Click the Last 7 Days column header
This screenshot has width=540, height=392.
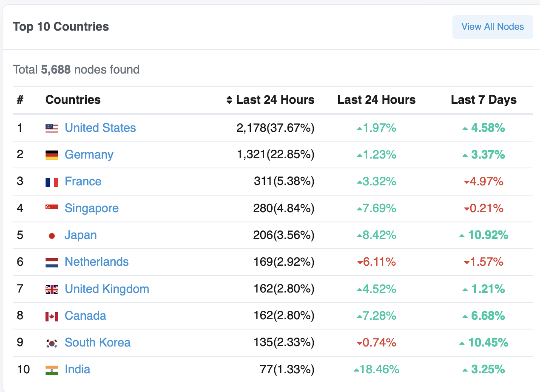(x=483, y=100)
